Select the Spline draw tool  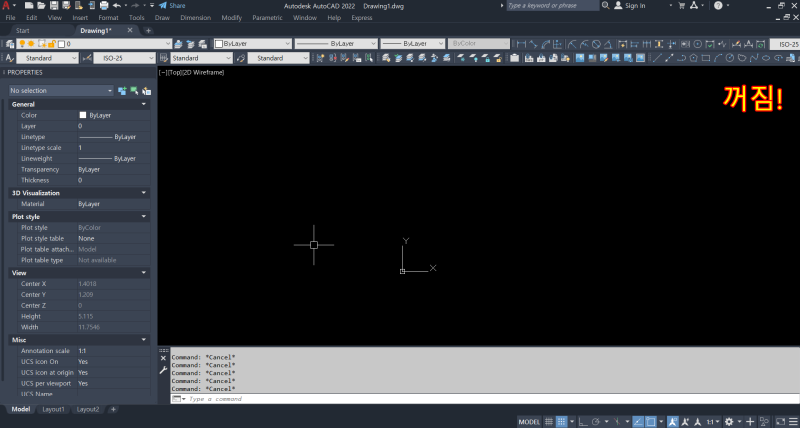[754, 58]
